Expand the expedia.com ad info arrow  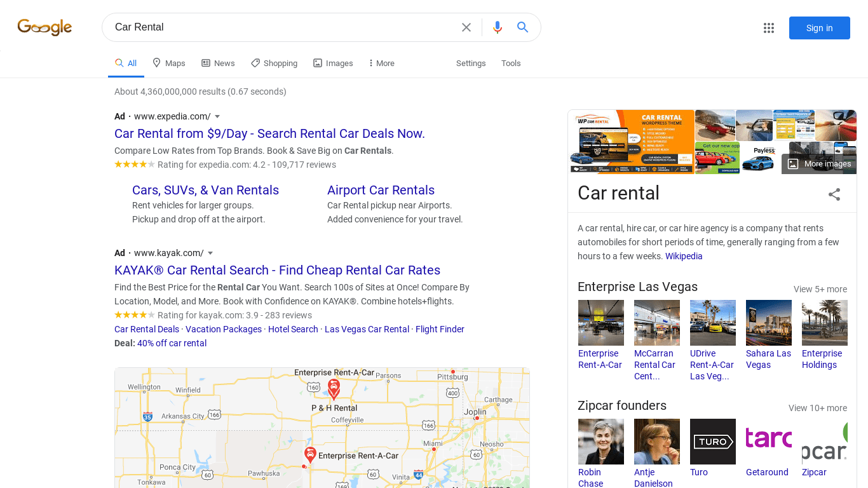tap(217, 116)
